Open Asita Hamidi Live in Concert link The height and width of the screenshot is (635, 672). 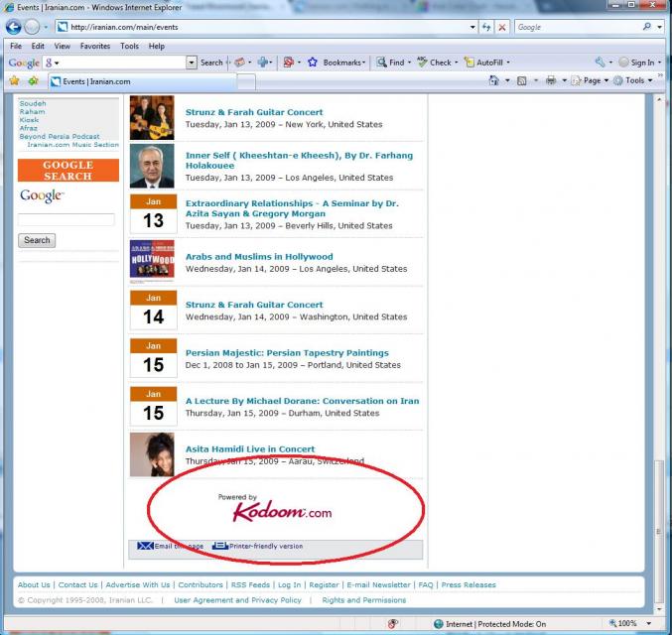tap(250, 448)
